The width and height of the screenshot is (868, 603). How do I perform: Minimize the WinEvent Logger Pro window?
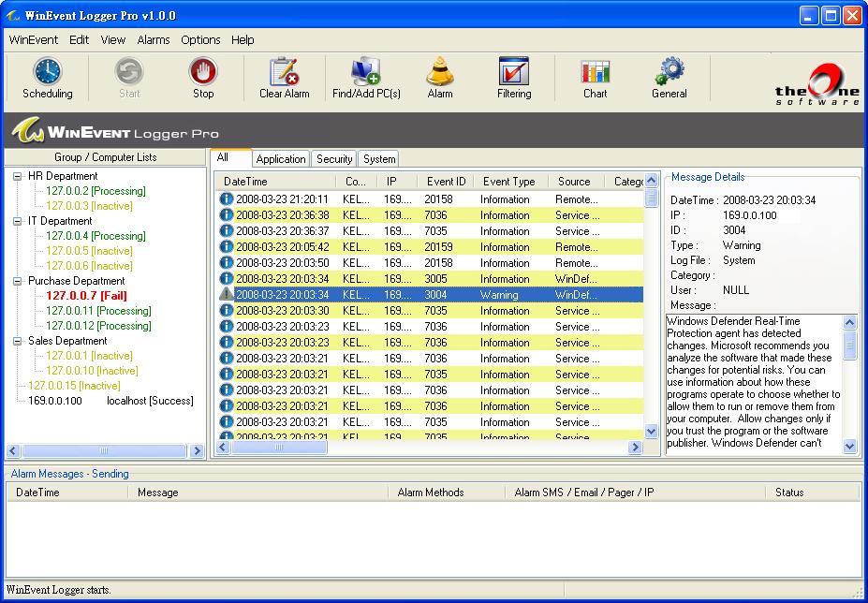click(809, 16)
